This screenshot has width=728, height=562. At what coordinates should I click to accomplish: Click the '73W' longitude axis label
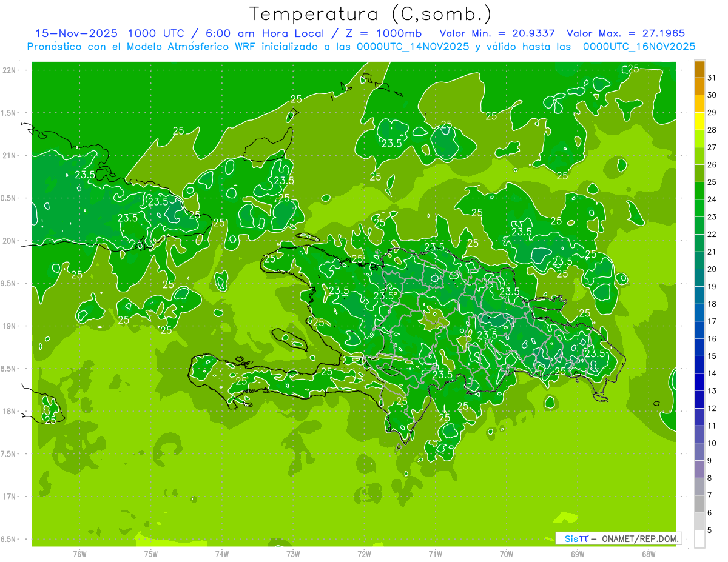[x=293, y=554]
